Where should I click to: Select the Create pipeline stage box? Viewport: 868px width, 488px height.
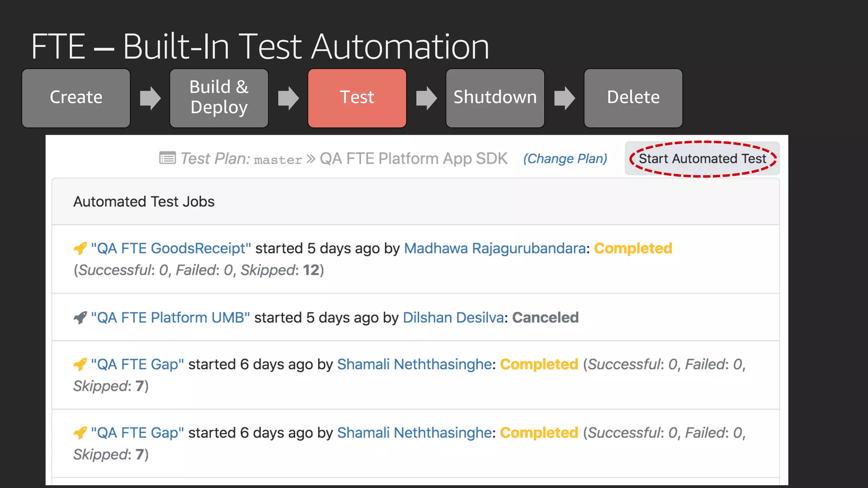pos(76,98)
